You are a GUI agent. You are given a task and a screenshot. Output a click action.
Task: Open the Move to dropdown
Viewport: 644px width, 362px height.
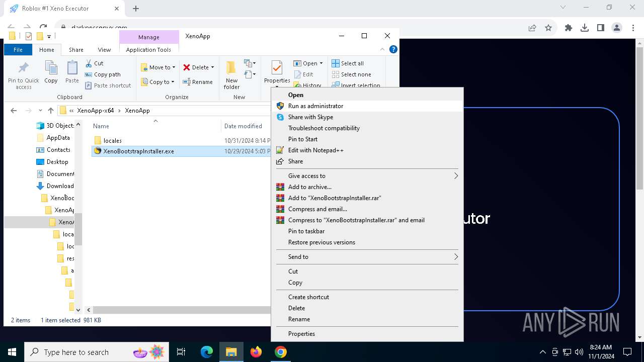point(158,67)
